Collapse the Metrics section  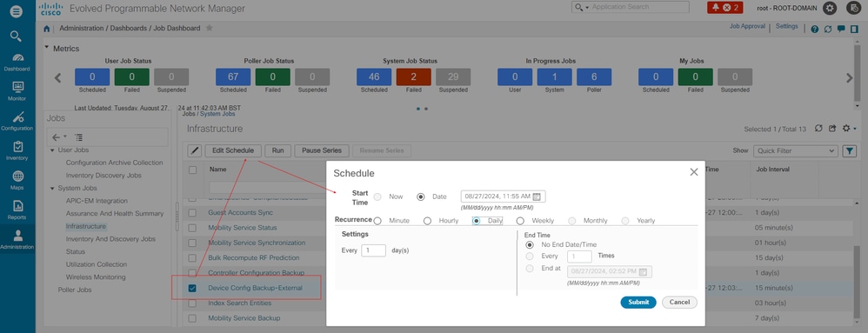pyautogui.click(x=47, y=48)
